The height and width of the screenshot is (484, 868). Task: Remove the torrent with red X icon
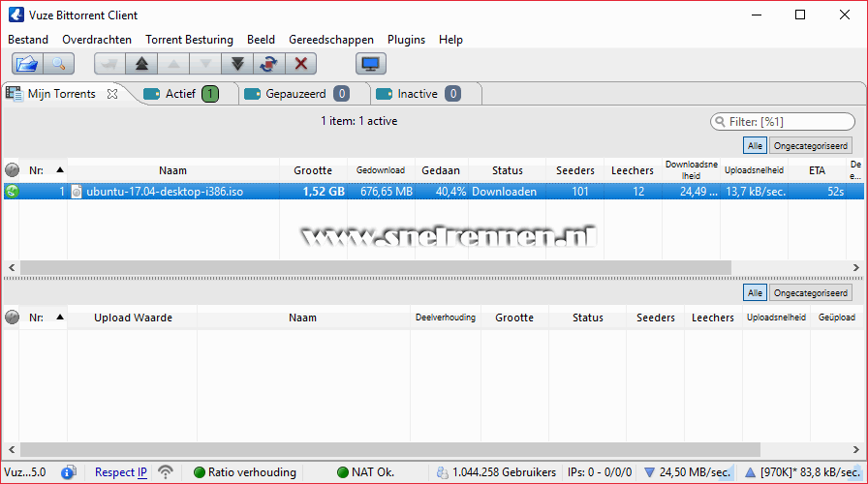tap(301, 64)
